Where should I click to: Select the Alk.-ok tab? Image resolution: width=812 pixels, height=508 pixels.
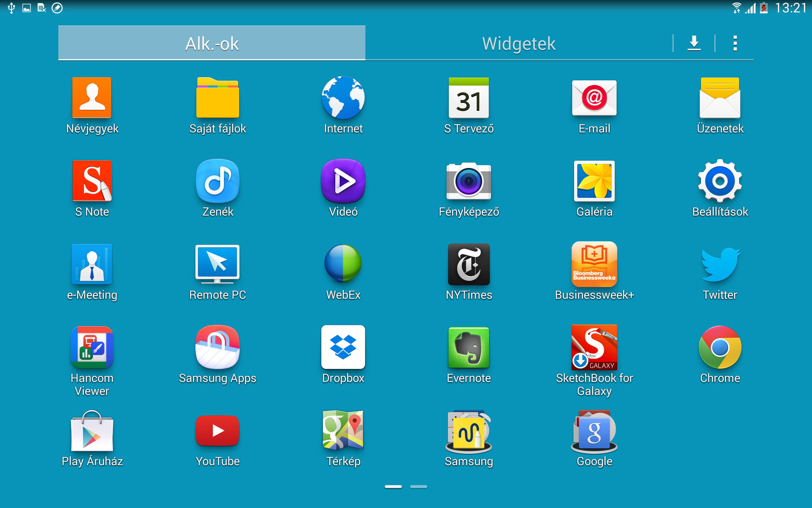tap(212, 43)
